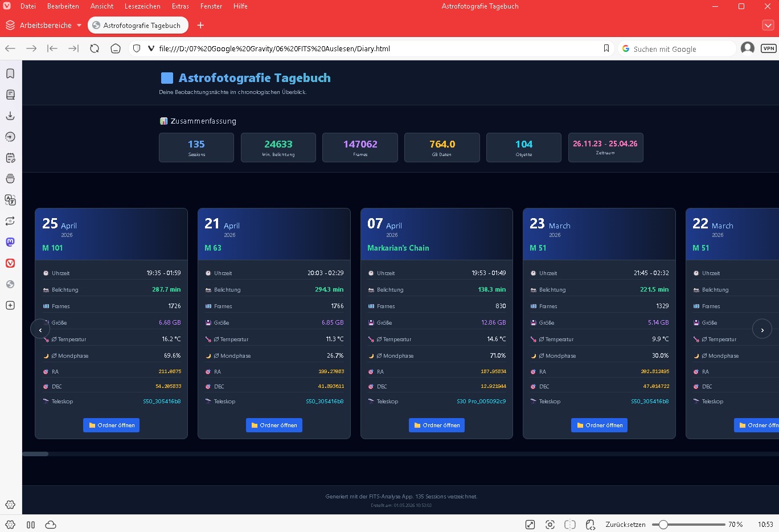The height and width of the screenshot is (532, 779).
Task: Click the sync cloud icon in status bar
Action: click(x=51, y=525)
